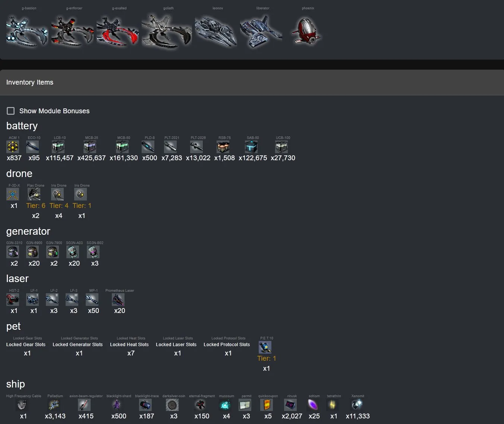Select the Palladium resource icon

54,405
